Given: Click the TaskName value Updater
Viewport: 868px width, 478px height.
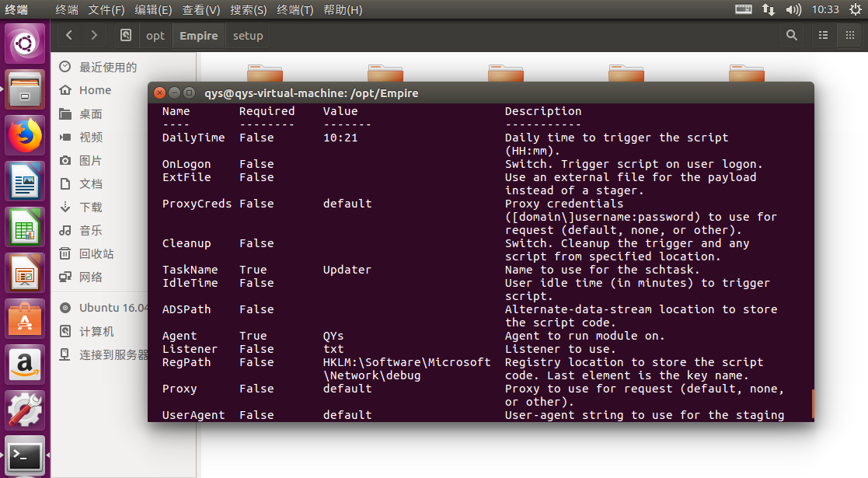Looking at the screenshot, I should click(347, 270).
